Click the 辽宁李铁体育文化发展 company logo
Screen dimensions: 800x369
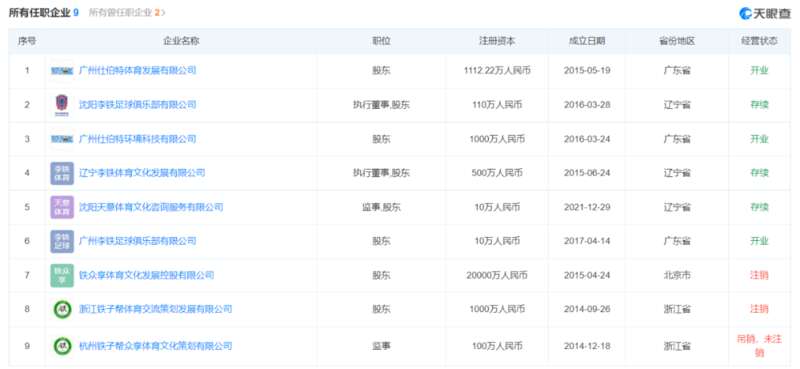coord(62,173)
